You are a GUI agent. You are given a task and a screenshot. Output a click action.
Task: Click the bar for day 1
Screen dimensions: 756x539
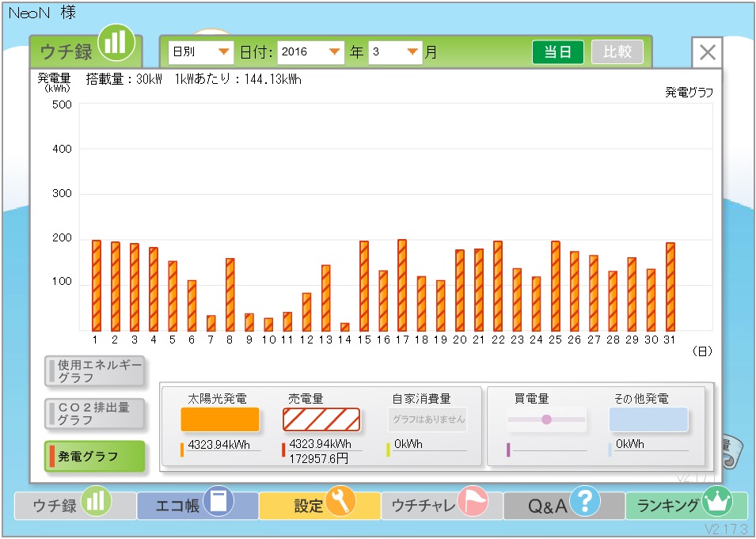point(97,286)
